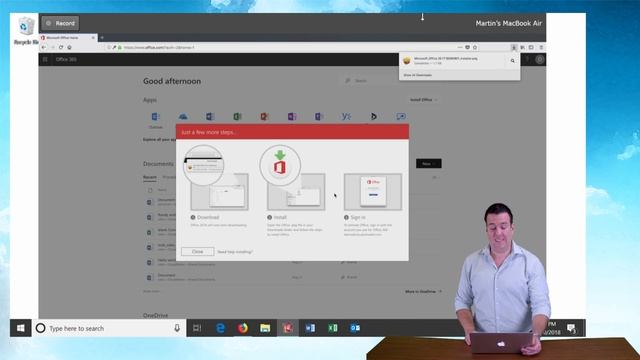
Task: Open the Windows Start menu
Action: [20, 328]
